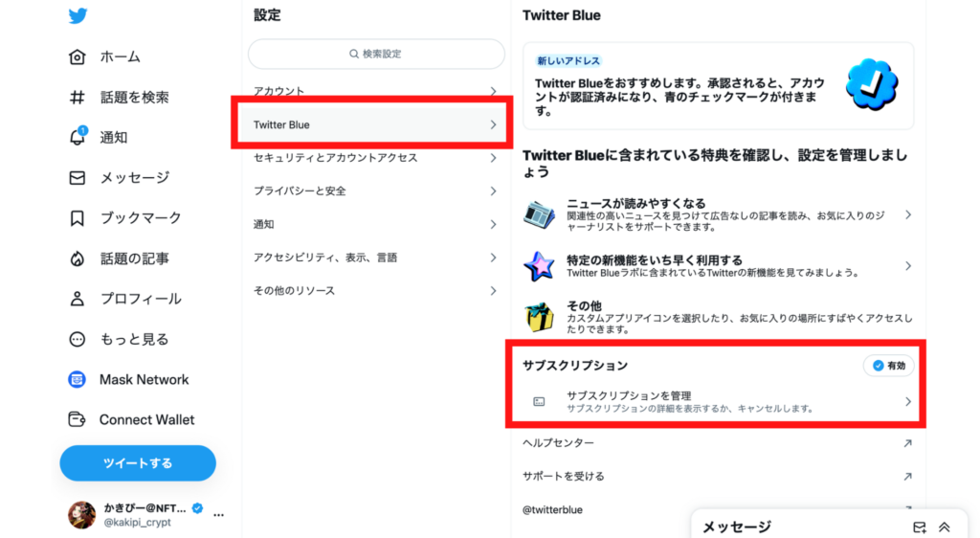980x538 pixels.
Task: Click the external arrow beside ヘルプセンター
Action: pos(907,443)
